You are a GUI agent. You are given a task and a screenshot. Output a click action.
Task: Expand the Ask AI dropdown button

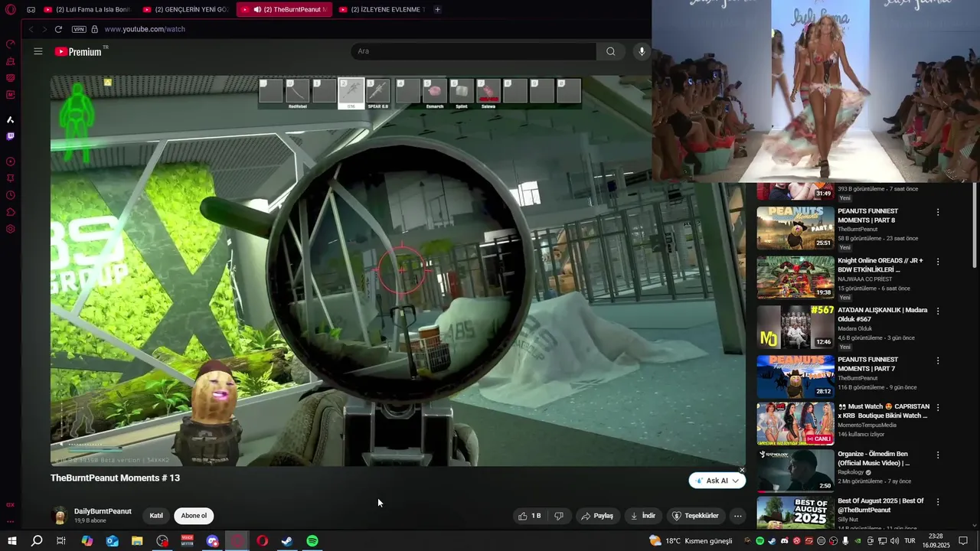[x=717, y=481]
